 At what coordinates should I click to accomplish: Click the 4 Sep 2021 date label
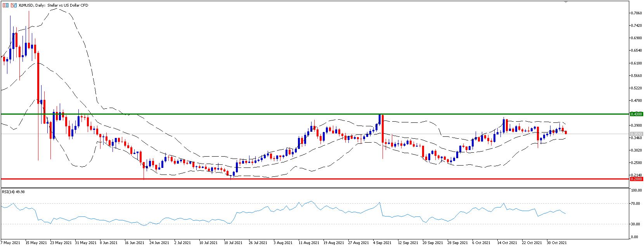[x=382, y=243]
